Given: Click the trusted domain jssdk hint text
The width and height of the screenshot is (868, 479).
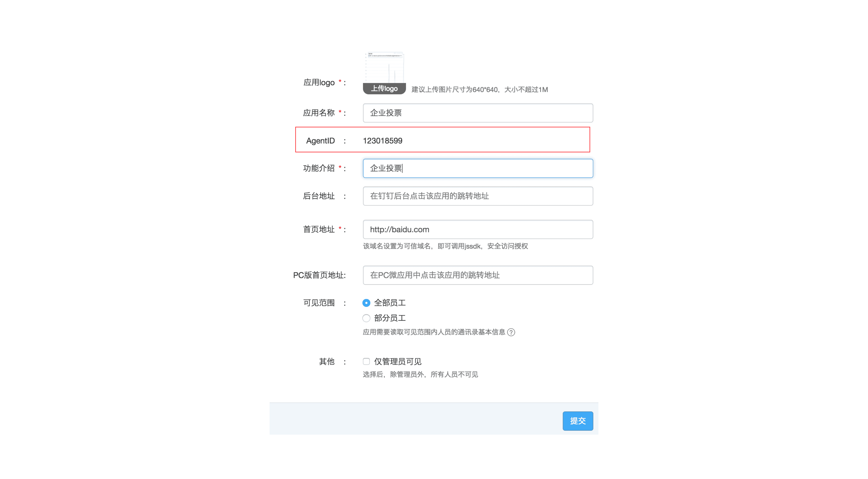Looking at the screenshot, I should (x=445, y=246).
